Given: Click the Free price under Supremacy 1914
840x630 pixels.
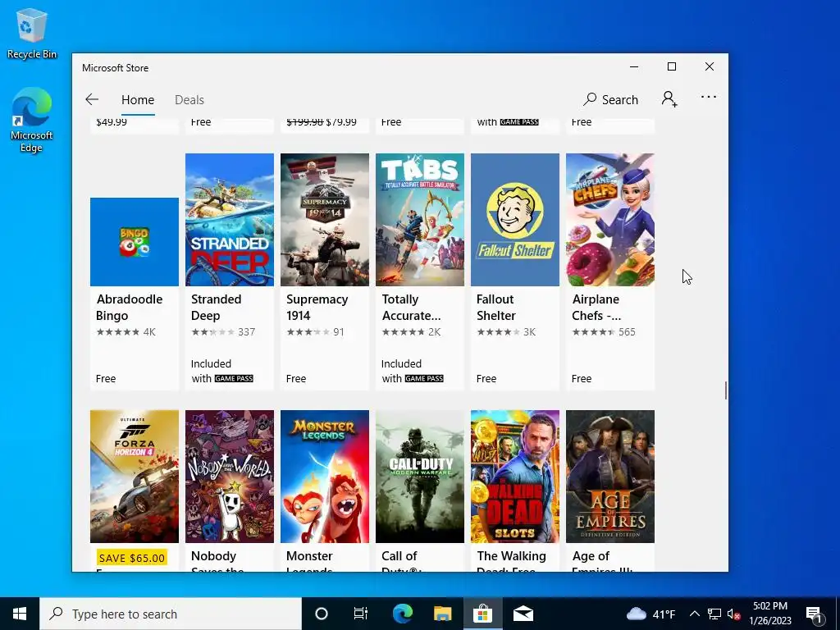Looking at the screenshot, I should coord(295,379).
